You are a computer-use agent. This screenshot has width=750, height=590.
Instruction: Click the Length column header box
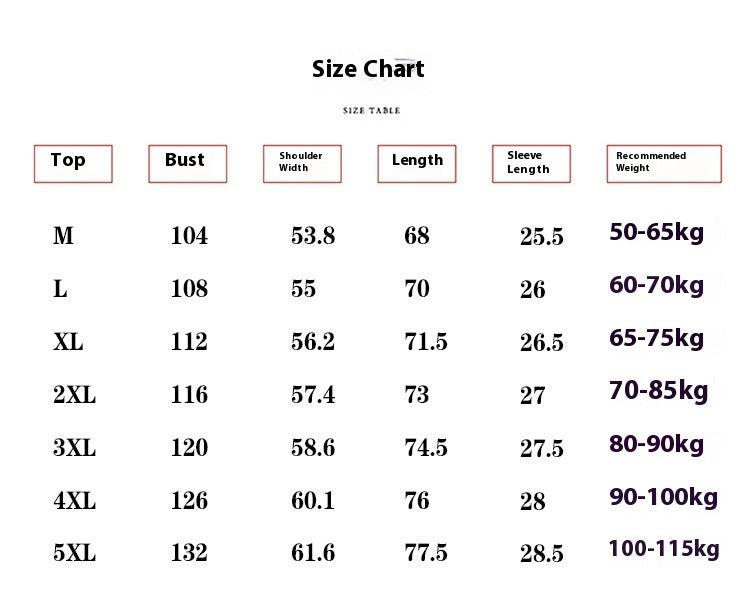pos(416,163)
